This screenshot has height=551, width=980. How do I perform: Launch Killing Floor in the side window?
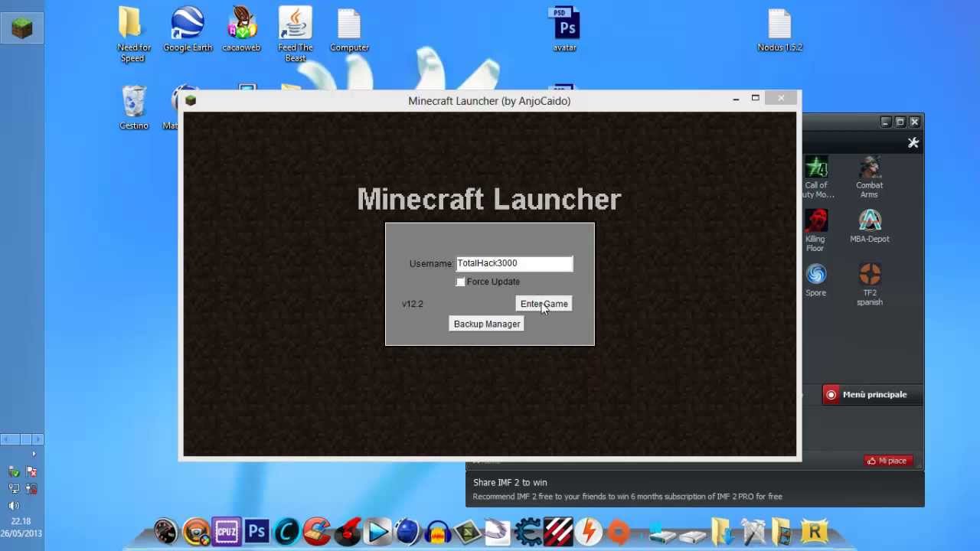tap(815, 231)
